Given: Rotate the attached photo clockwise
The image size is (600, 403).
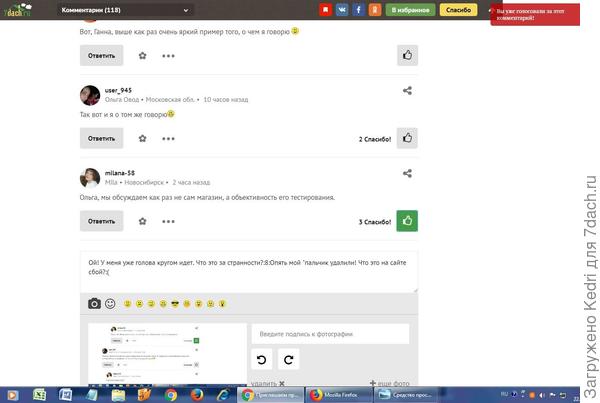Looking at the screenshot, I should click(287, 360).
